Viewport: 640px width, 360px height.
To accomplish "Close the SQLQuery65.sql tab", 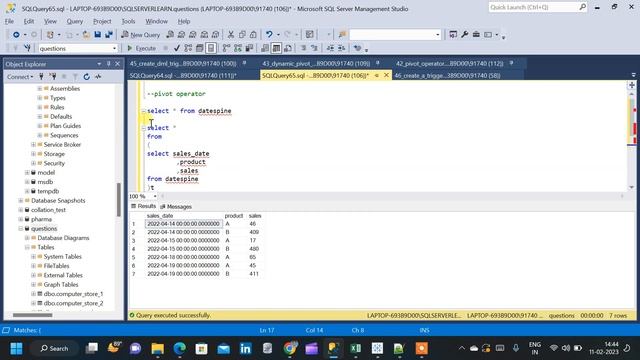I will click(x=386, y=76).
